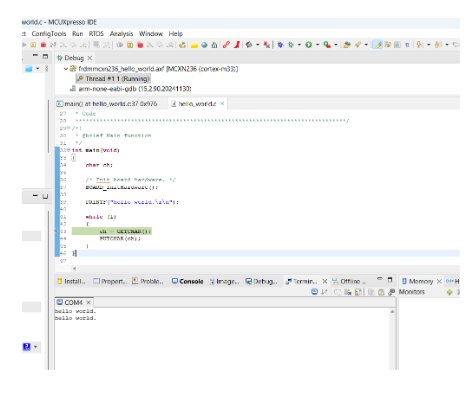Screen dimensions: 466x394
Task: Click the External Tools run icon
Action: [327, 45]
